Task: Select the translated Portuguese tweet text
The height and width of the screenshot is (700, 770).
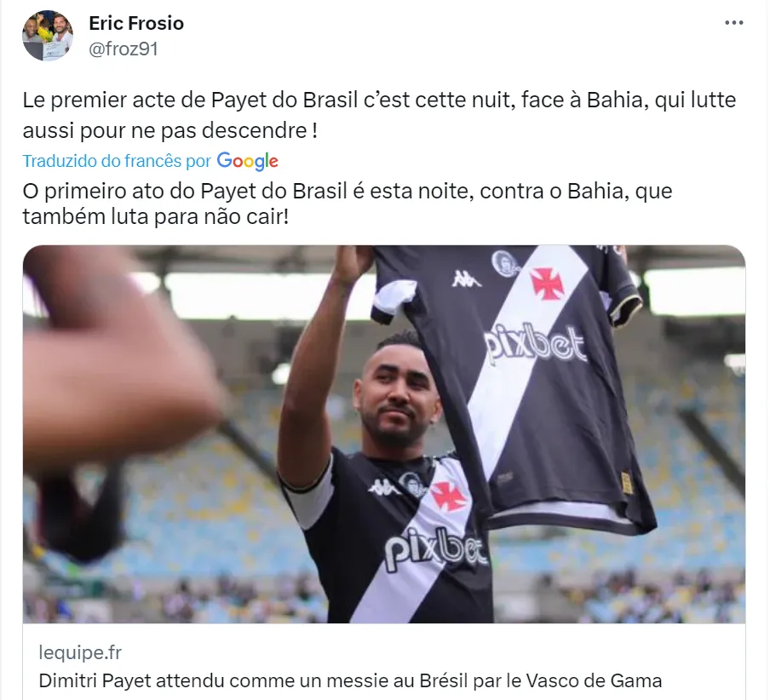Action: (x=348, y=204)
